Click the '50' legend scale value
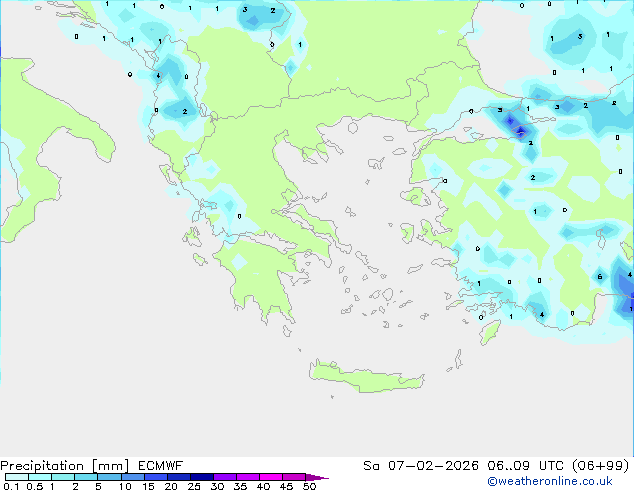Screen dimensions: 634x490 coord(310,486)
